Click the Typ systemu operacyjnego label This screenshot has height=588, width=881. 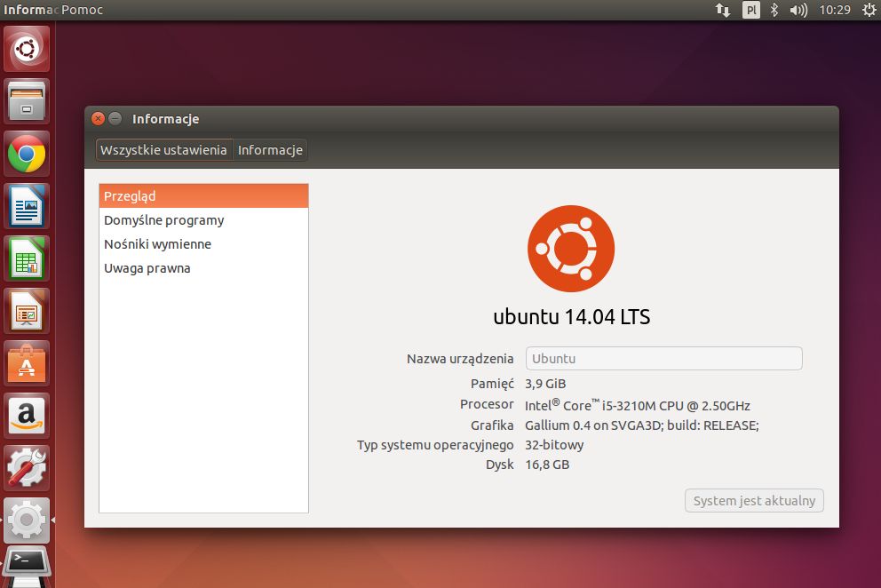435,445
